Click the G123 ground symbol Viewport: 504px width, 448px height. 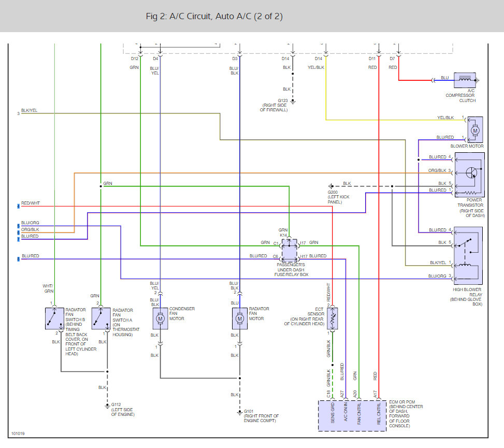[293, 102]
